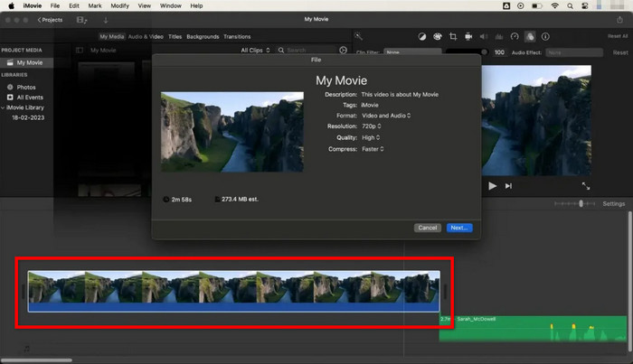This screenshot has height=364, width=633.
Task: Open the stabilization camera tool
Action: [x=468, y=37]
